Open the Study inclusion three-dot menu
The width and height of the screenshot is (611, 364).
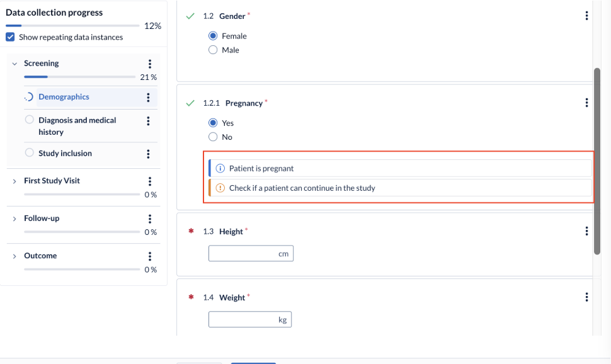point(148,154)
